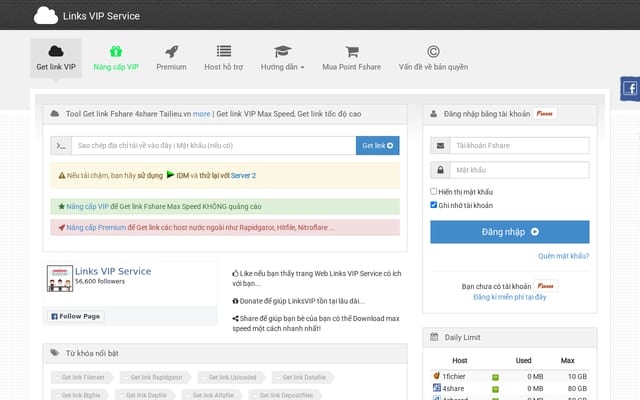Viewport: 640px width, 400px height.
Task: Focus the Mật khẩu password field
Action: point(520,170)
